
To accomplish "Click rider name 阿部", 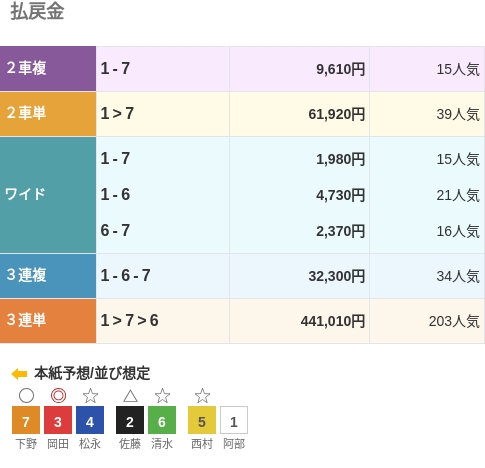I will pyautogui.click(x=234, y=444).
